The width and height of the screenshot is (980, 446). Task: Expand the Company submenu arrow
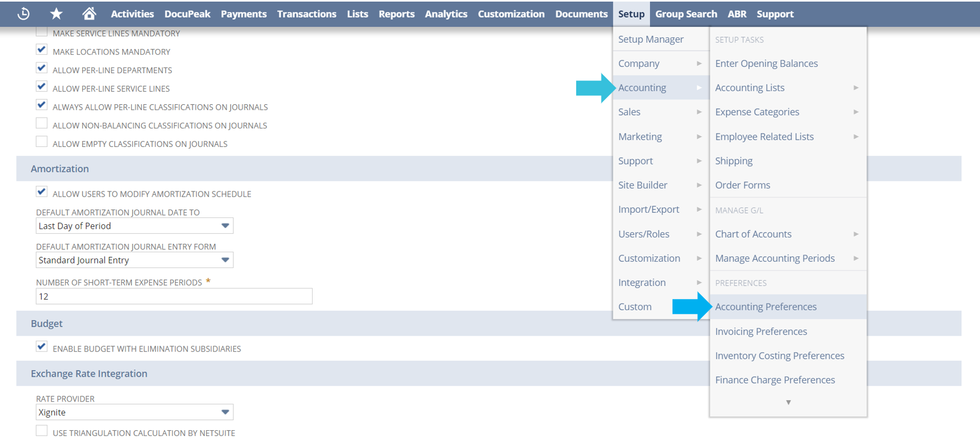[698, 64]
